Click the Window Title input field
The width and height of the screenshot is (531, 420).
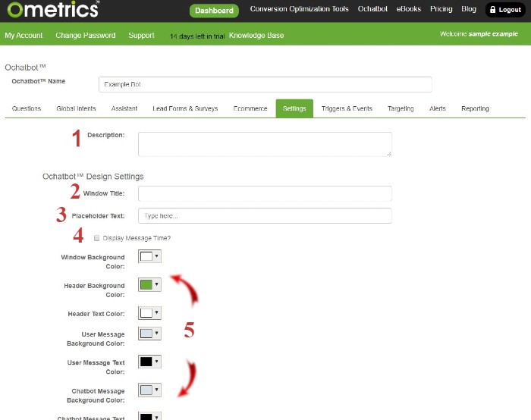265,193
